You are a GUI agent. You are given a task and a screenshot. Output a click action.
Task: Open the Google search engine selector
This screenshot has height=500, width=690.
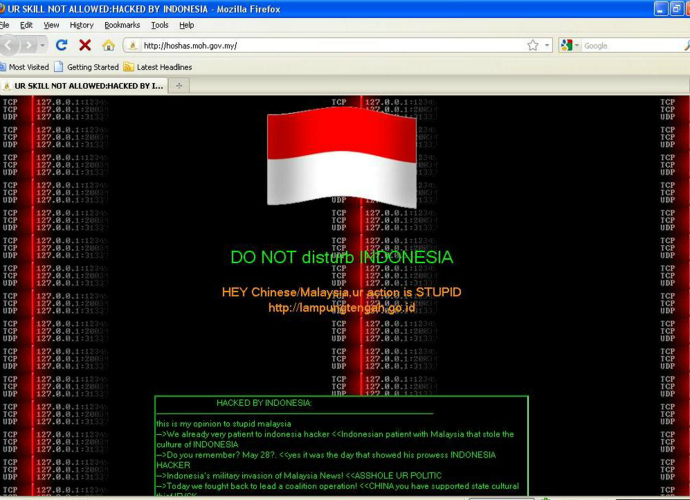570,45
